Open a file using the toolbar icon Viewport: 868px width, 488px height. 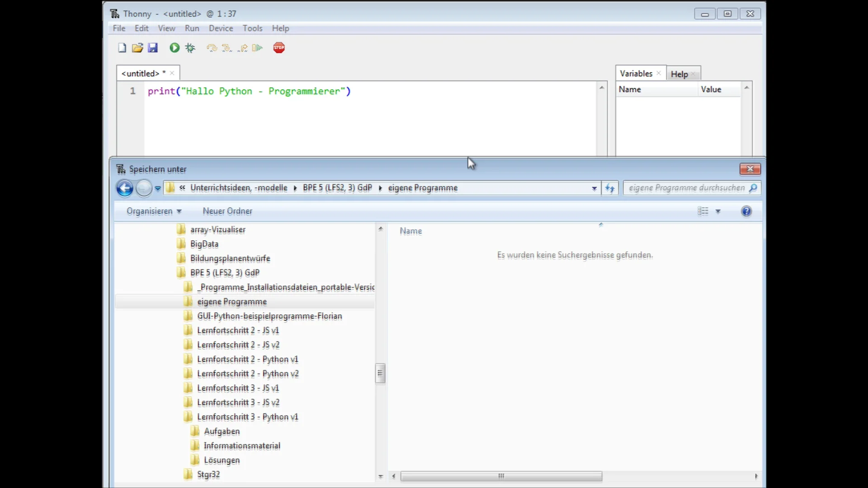[x=137, y=47]
